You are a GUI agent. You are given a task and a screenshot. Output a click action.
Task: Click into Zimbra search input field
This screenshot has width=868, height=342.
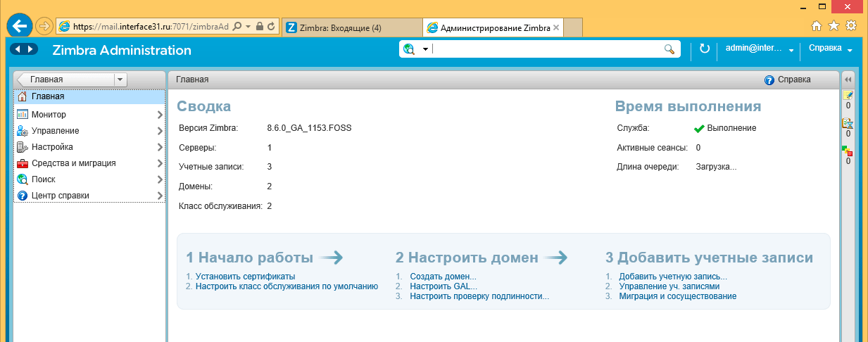[547, 49]
